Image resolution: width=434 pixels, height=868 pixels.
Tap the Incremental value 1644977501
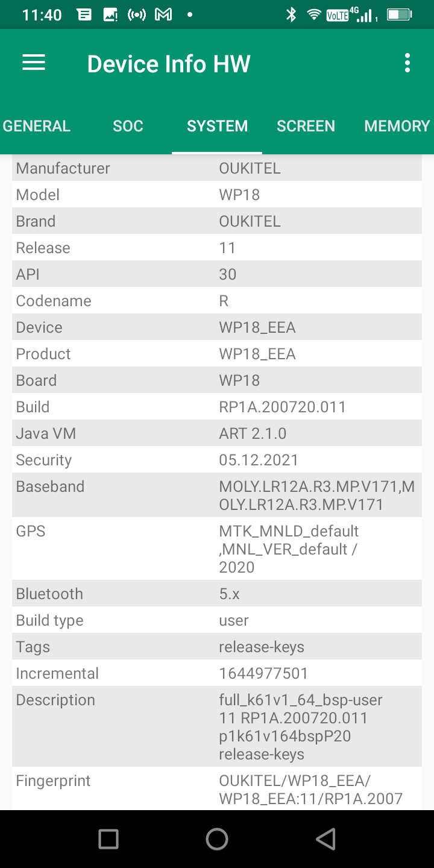click(263, 673)
